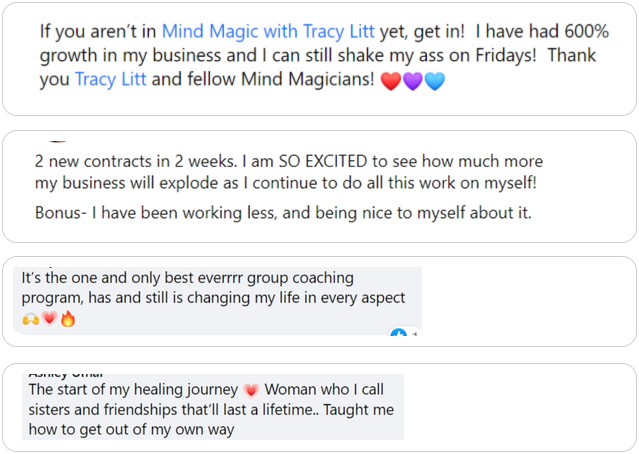Click the Bonus working less paragraph

(x=283, y=213)
